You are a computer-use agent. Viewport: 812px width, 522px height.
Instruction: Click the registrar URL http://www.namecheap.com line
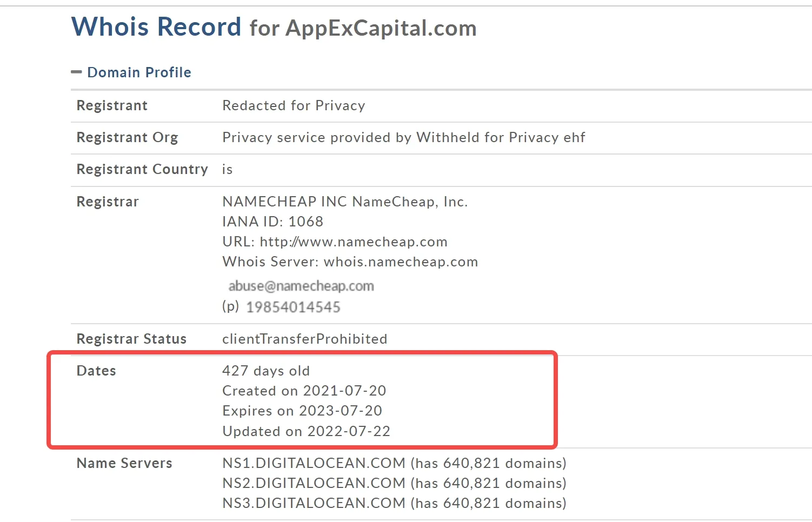point(335,242)
